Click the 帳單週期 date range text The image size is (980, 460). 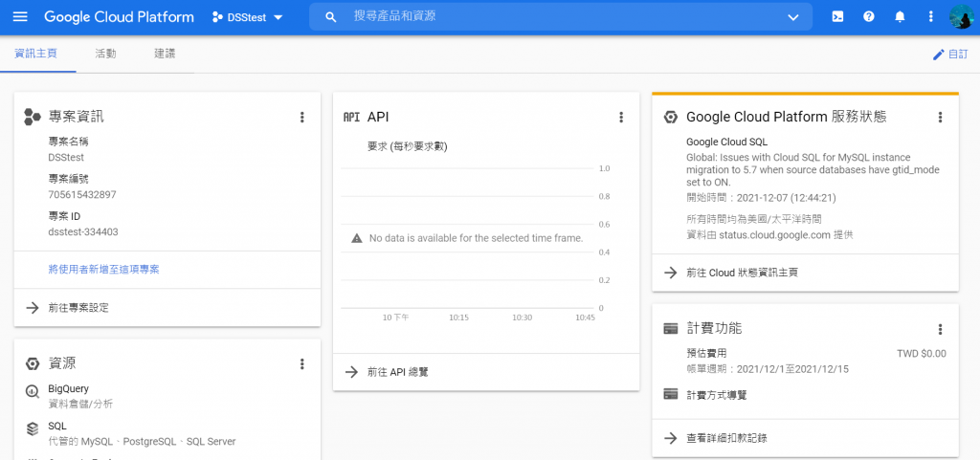pos(768,369)
